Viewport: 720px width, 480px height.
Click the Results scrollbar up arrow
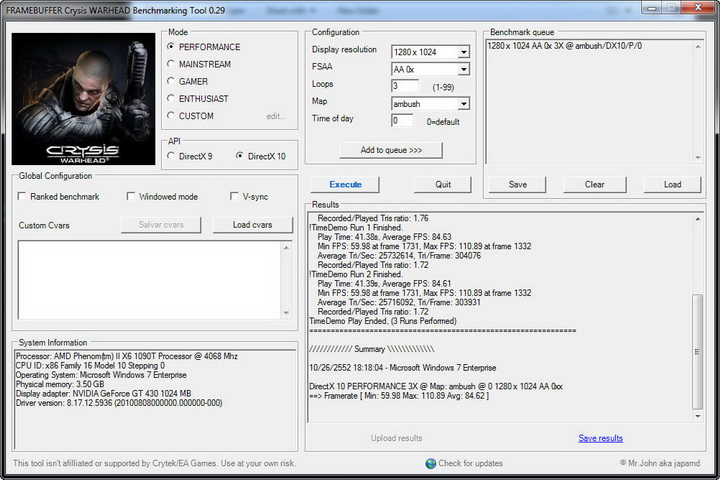point(698,220)
